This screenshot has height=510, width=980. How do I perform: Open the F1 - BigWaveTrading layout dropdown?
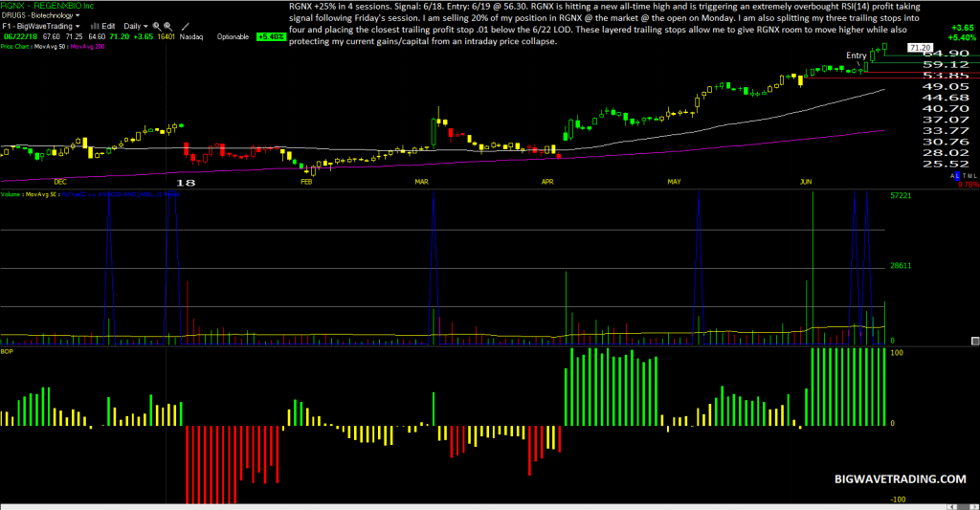point(40,26)
